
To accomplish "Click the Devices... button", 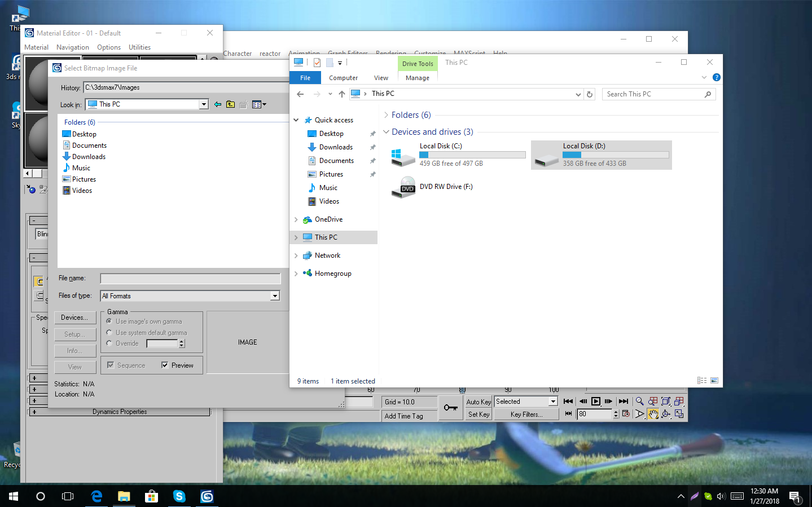I will coord(74,317).
